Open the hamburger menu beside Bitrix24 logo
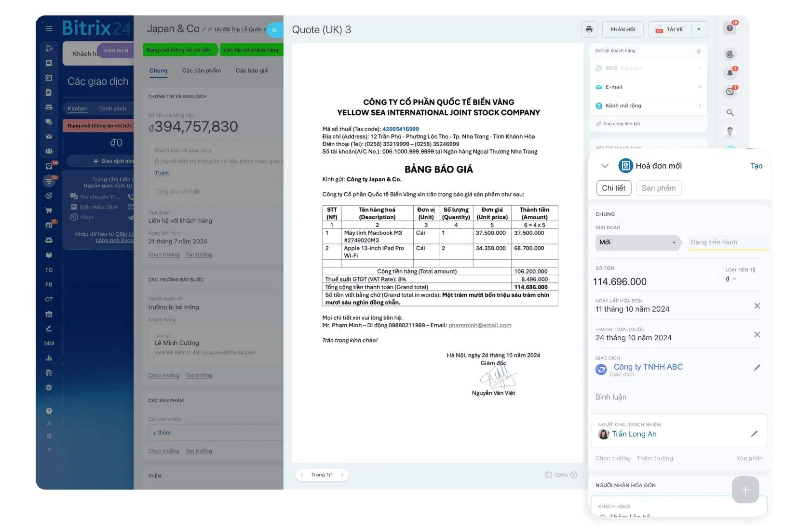This screenshot has width=785, height=532. click(x=49, y=29)
